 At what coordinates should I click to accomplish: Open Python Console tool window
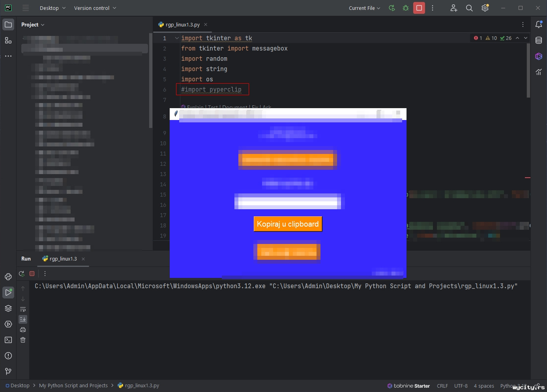(x=8, y=277)
